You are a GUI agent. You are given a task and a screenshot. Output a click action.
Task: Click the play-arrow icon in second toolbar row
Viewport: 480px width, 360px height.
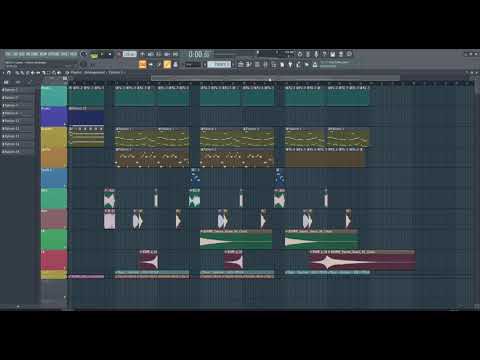click(307, 65)
